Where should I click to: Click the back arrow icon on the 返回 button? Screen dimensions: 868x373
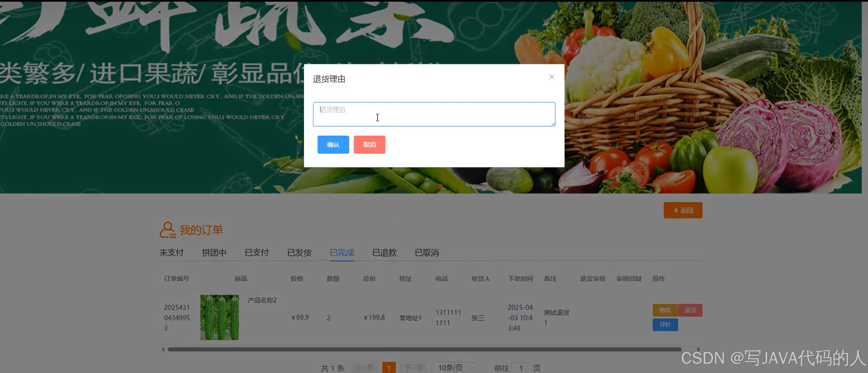pyautogui.click(x=675, y=210)
